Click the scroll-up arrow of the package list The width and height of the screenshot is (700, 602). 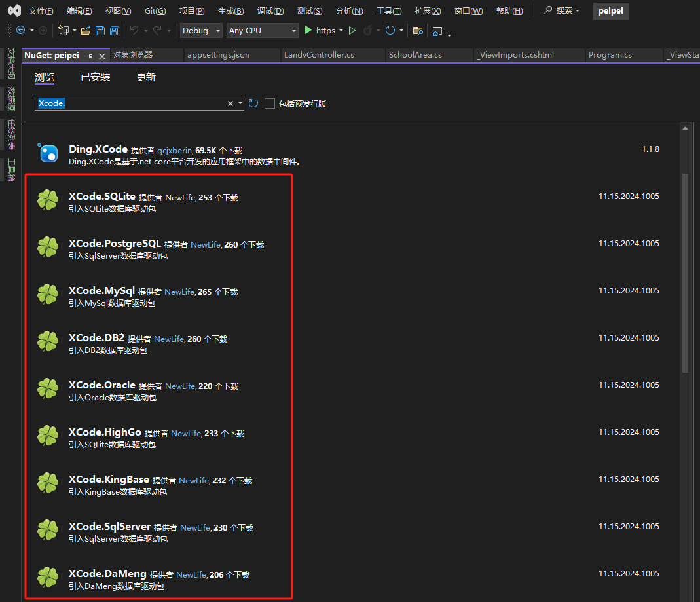[686, 128]
